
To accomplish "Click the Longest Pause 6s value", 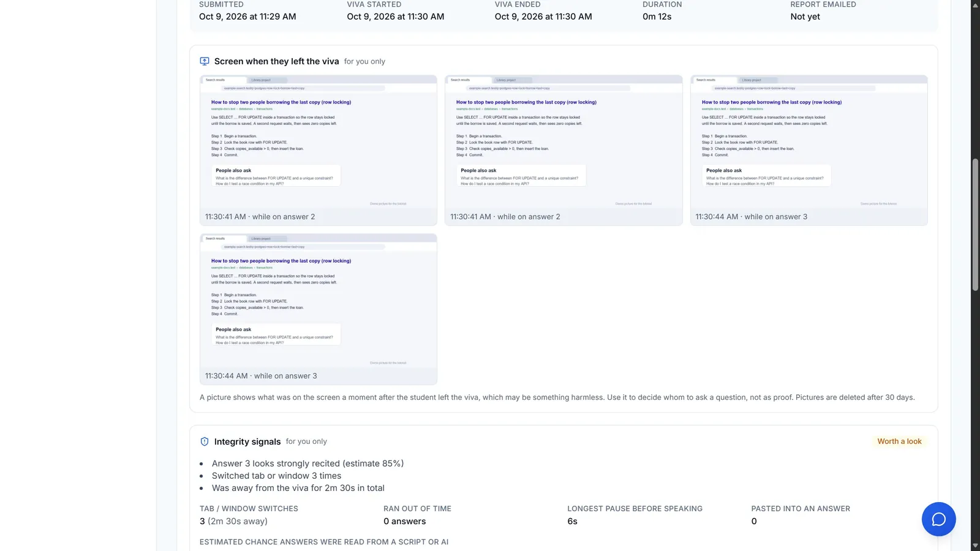I will point(572,522).
